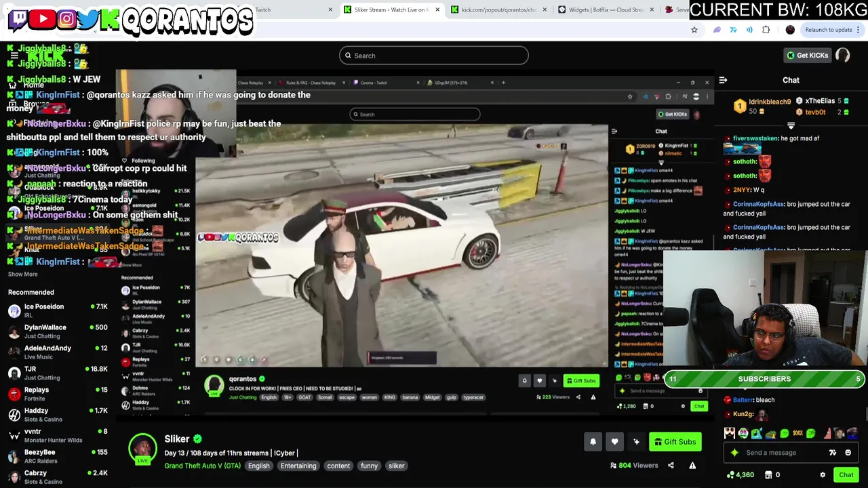Click the 804 Viewers count
The image size is (868, 488).
coord(634,466)
